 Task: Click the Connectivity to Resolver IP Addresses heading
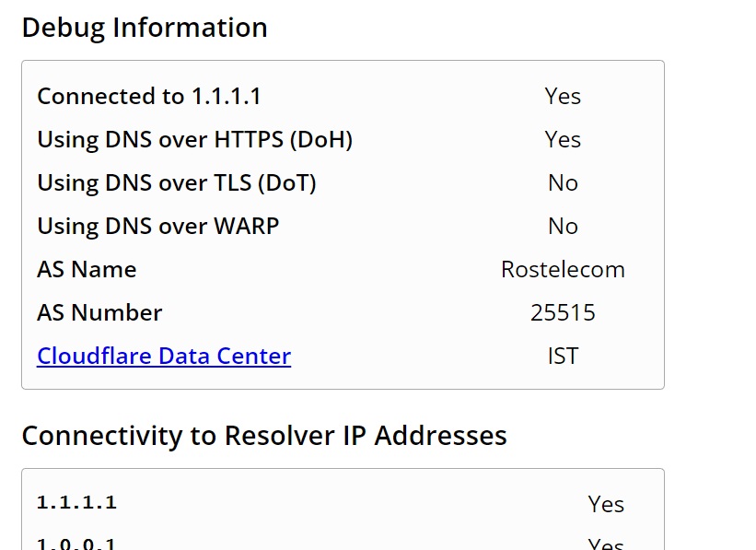[x=264, y=435]
